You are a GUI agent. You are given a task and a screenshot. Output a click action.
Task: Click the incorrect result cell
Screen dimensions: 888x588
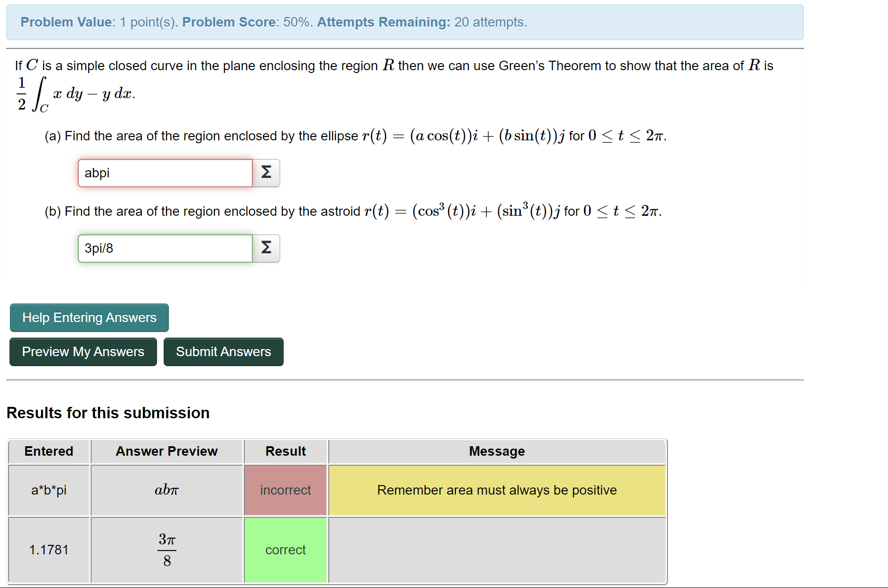coord(285,490)
